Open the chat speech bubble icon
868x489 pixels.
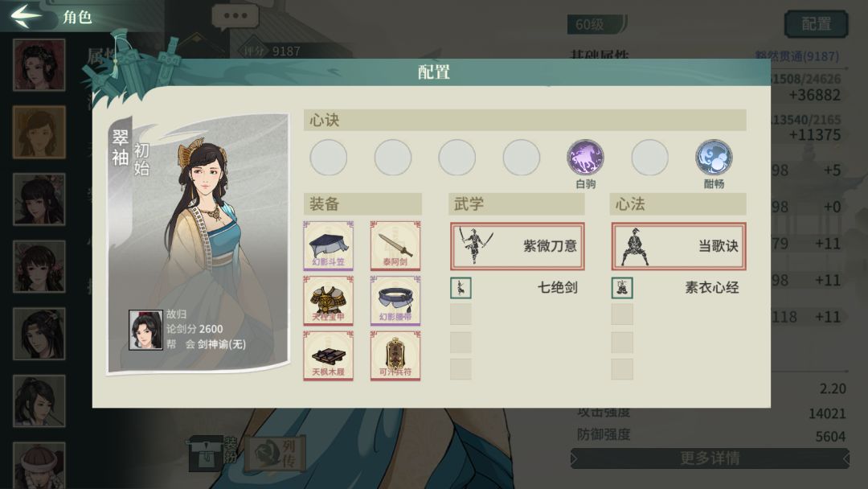[x=235, y=17]
